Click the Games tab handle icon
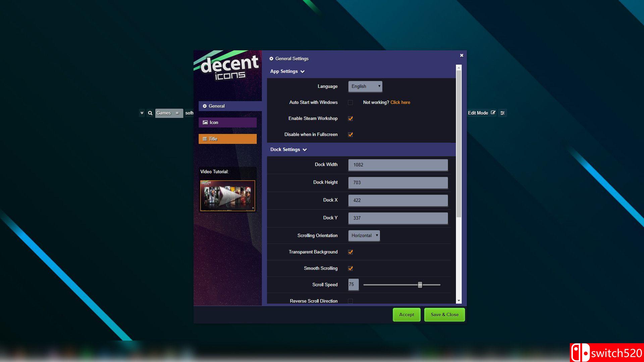The image size is (644, 362). pyautogui.click(x=177, y=113)
